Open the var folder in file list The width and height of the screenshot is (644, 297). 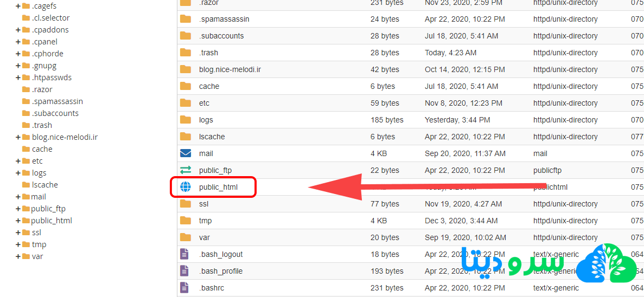tap(204, 237)
